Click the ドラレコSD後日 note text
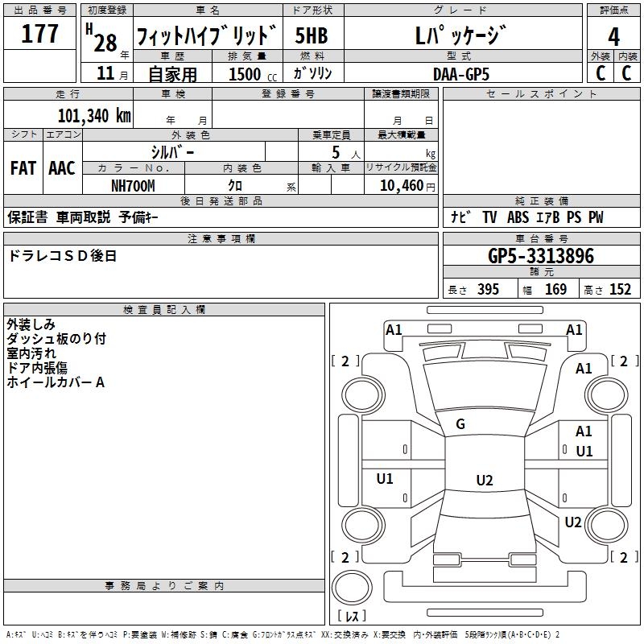The height and width of the screenshot is (644, 644). click(x=63, y=256)
